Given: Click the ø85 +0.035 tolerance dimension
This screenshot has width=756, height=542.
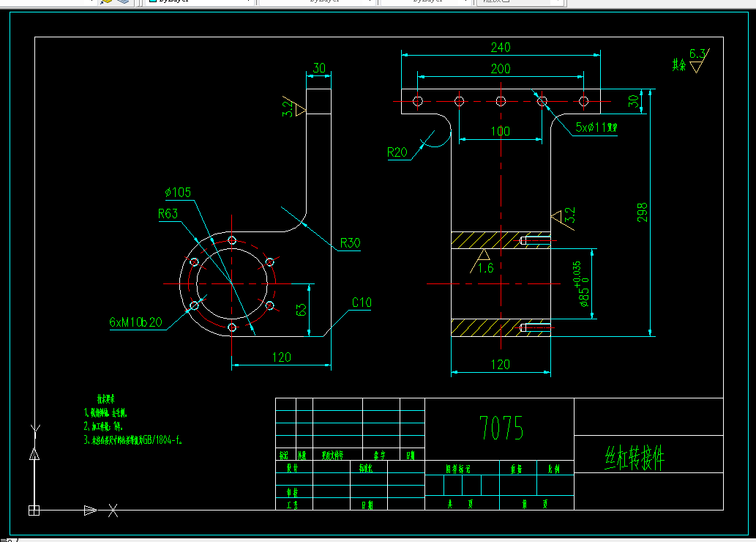Looking at the screenshot, I should [x=582, y=284].
